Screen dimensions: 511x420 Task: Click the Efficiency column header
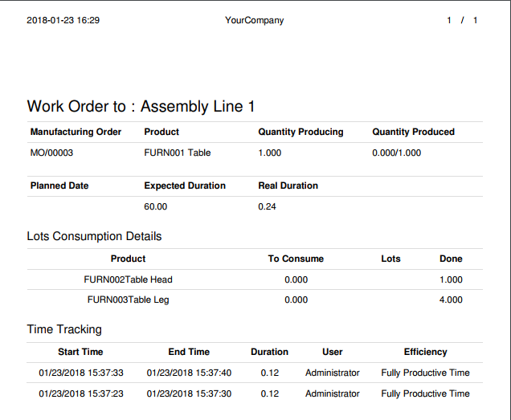point(425,352)
